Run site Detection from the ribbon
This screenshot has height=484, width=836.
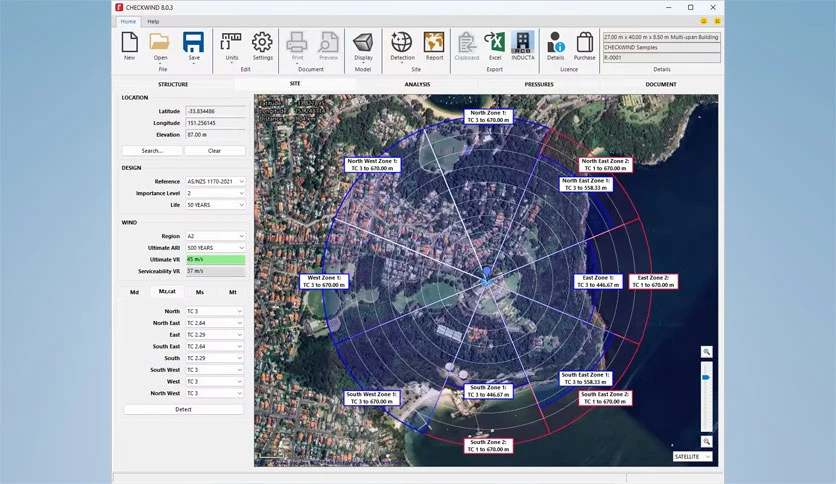402,46
